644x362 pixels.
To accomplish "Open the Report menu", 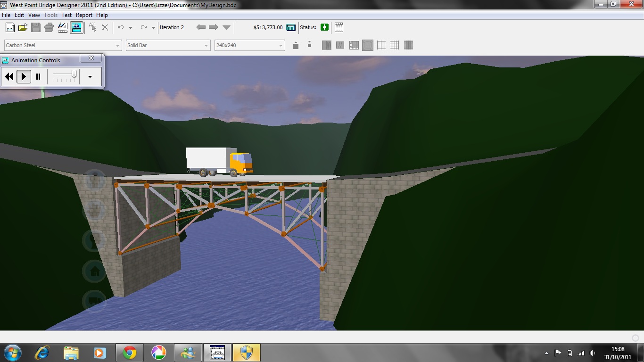I will (x=84, y=15).
